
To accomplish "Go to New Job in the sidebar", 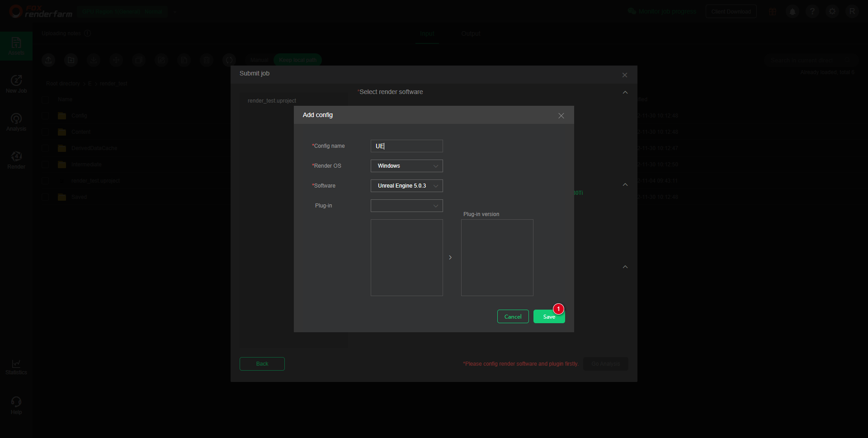I will pos(16,84).
